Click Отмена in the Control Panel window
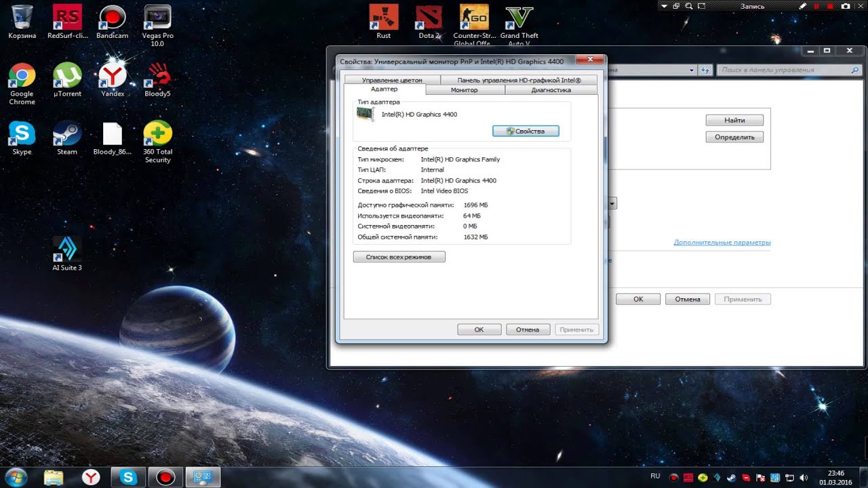This screenshot has width=868, height=488. click(x=688, y=299)
